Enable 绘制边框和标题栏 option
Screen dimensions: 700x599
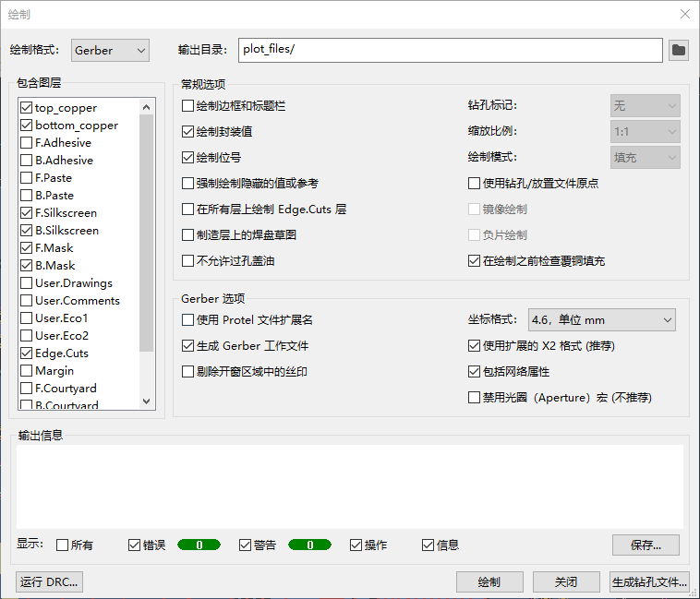click(188, 106)
